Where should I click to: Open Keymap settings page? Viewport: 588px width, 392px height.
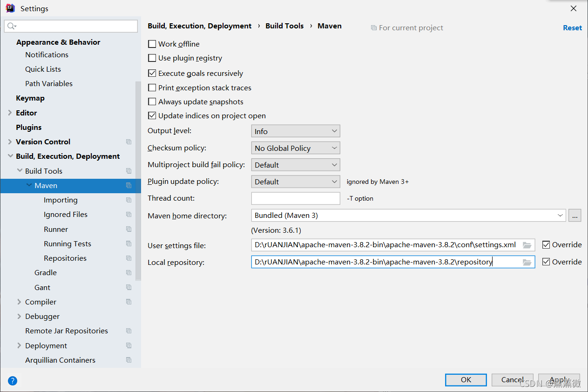click(x=30, y=98)
